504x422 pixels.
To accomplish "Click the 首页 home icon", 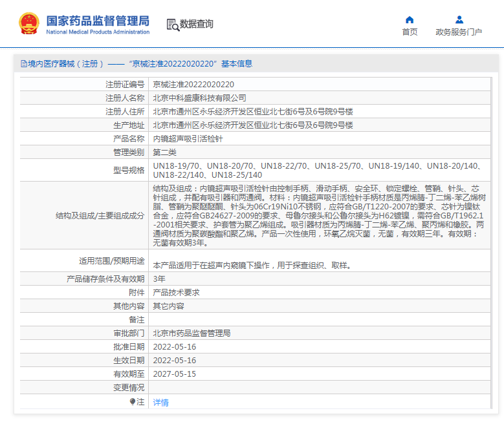I will point(410,20).
